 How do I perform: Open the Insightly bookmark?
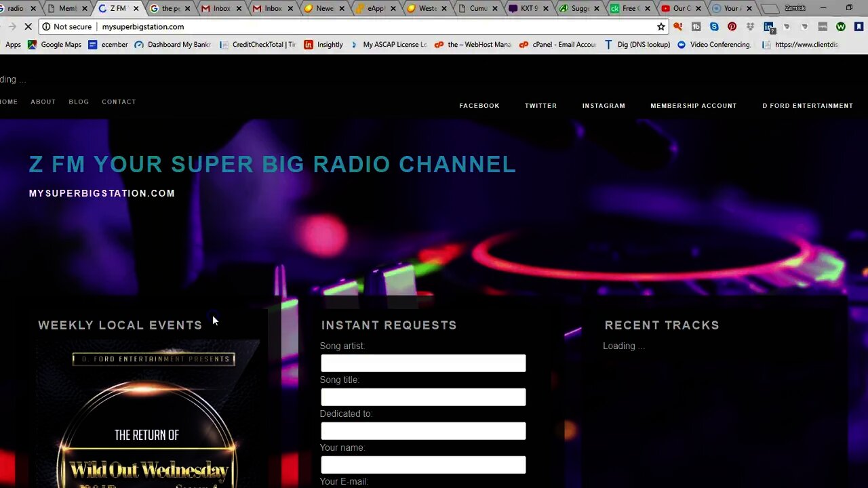(323, 45)
